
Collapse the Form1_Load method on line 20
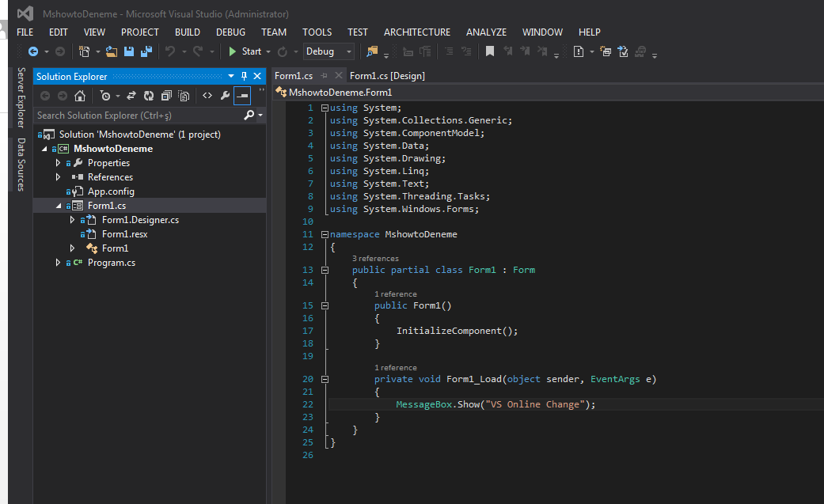(x=325, y=380)
